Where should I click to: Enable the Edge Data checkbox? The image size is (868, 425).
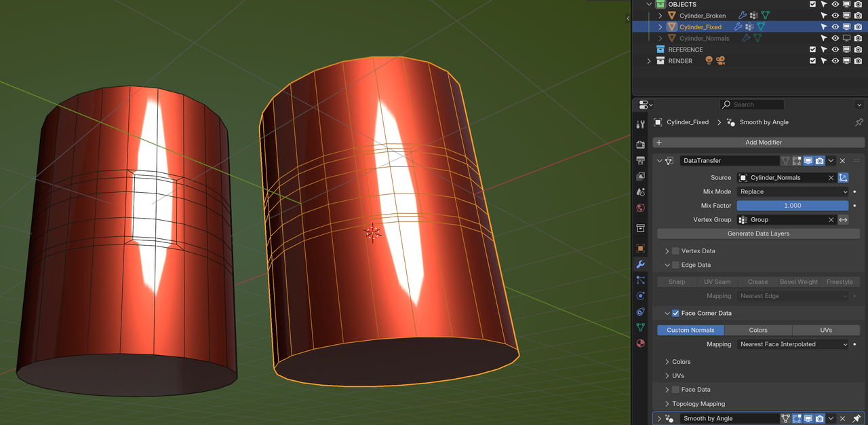point(675,265)
